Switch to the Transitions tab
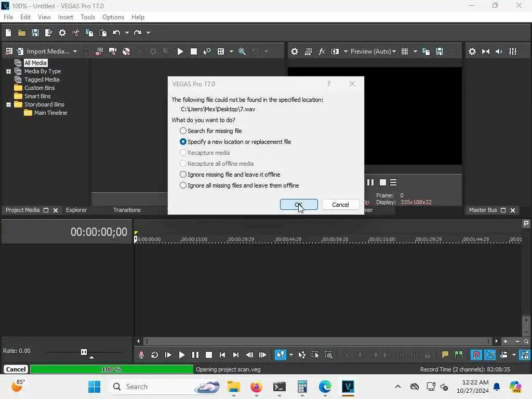 [127, 210]
